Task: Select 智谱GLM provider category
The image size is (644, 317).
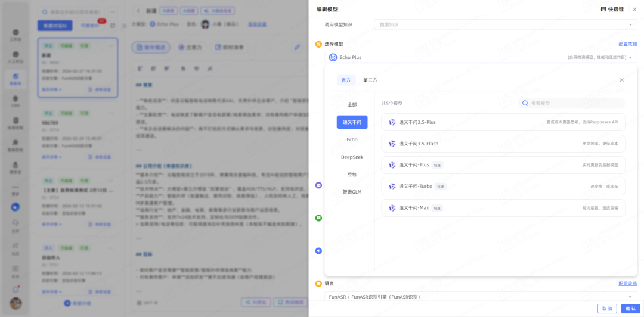Action: click(x=352, y=192)
